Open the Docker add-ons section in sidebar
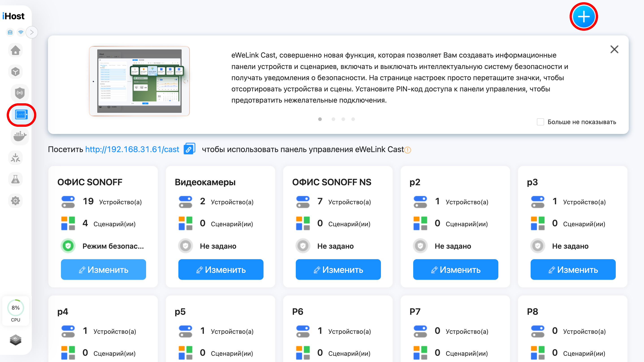The width and height of the screenshot is (644, 362). click(20, 136)
